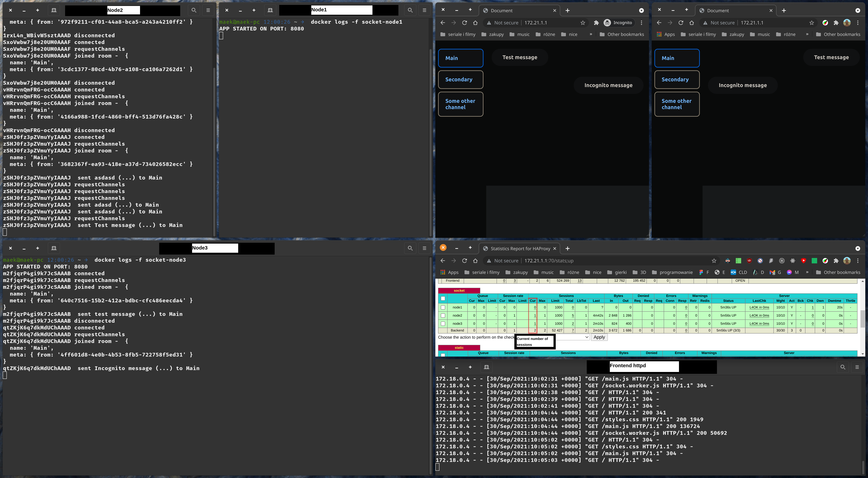Open search in Node2 terminal
Viewport: 868px width, 478px height.
[x=194, y=10]
